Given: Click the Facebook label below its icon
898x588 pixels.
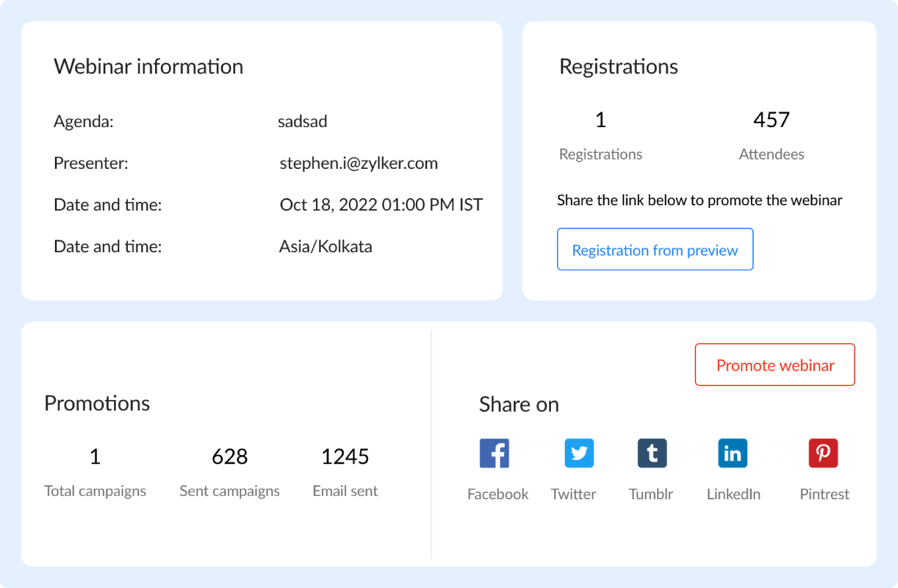Looking at the screenshot, I should 497,493.
